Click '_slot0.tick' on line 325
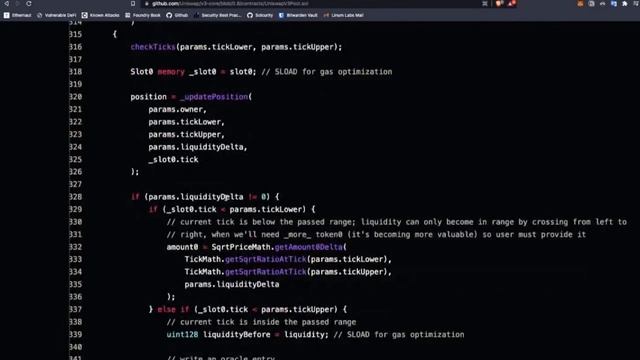 [173, 160]
